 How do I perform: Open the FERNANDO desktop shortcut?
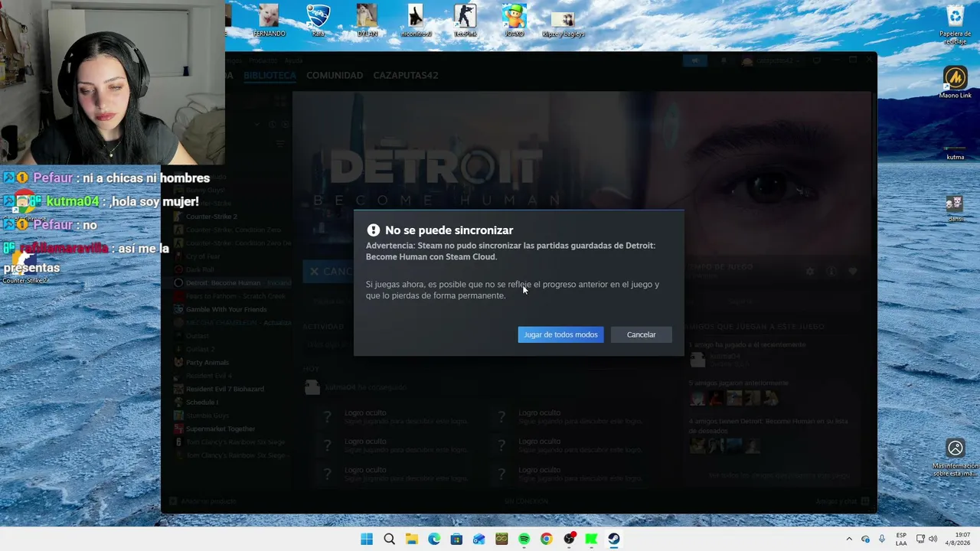269,21
